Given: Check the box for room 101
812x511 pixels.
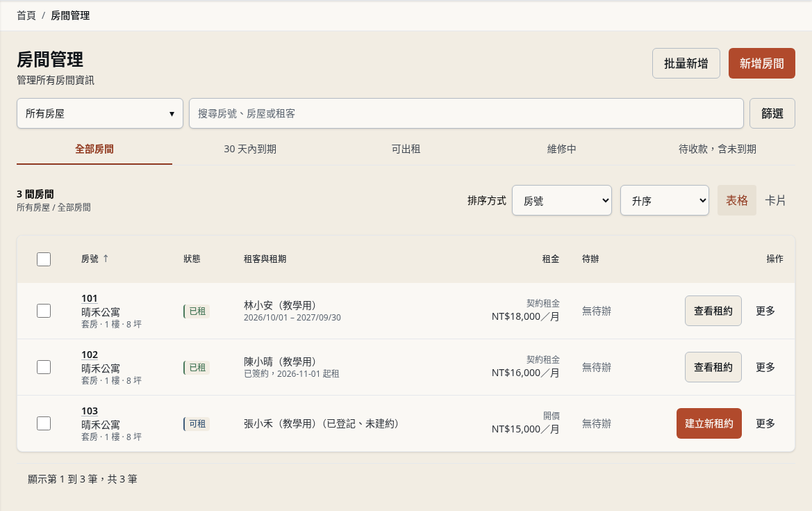Looking at the screenshot, I should [x=44, y=311].
